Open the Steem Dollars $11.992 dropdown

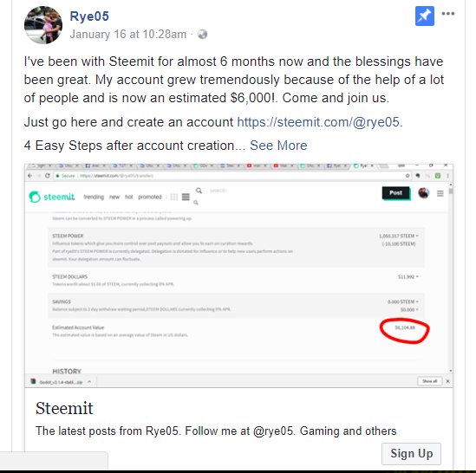click(x=408, y=276)
